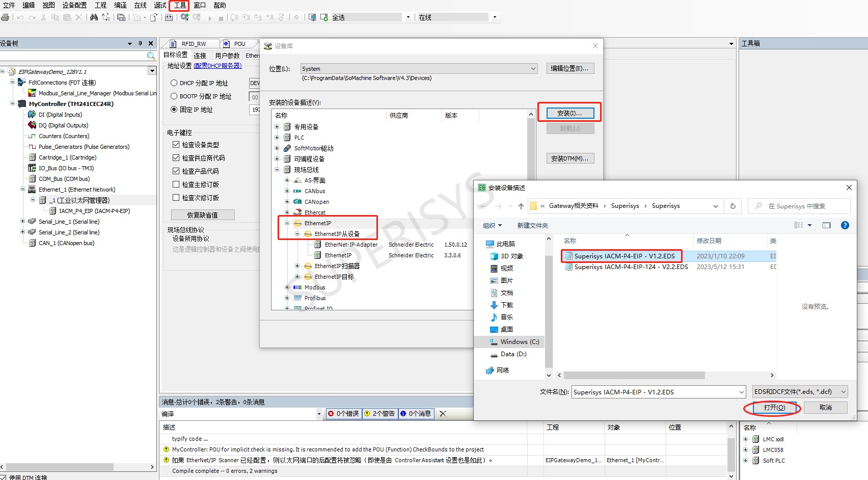This screenshot has width=868, height=480.
Task: Enable the 检查主修订版 checkbox
Action: pyautogui.click(x=176, y=184)
